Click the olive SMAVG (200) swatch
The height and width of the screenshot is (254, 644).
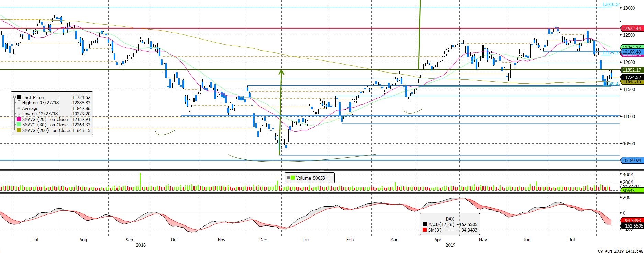(x=19, y=130)
